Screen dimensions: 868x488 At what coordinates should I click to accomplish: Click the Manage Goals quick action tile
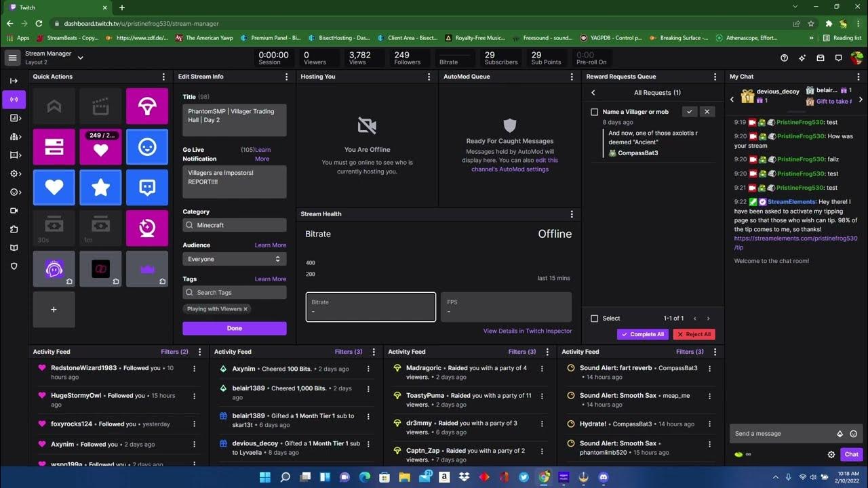click(54, 146)
